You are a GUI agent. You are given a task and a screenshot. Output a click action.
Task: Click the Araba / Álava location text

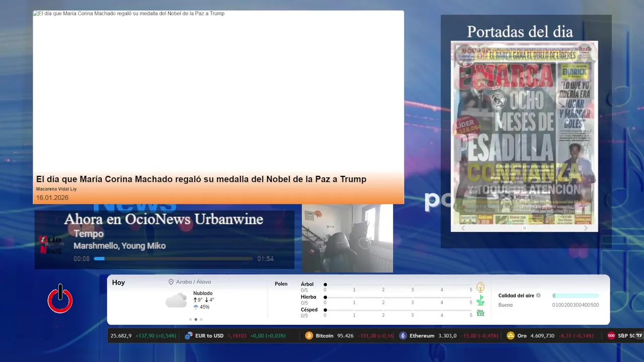pos(193,282)
